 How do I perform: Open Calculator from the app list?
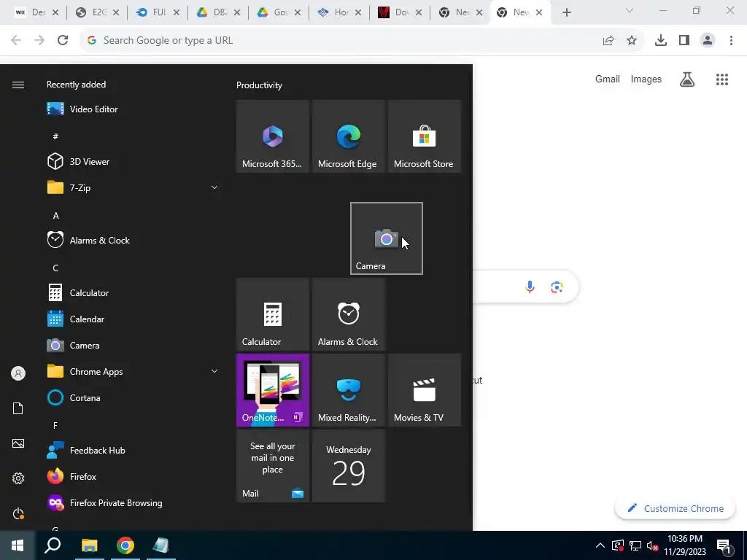pyautogui.click(x=133, y=293)
